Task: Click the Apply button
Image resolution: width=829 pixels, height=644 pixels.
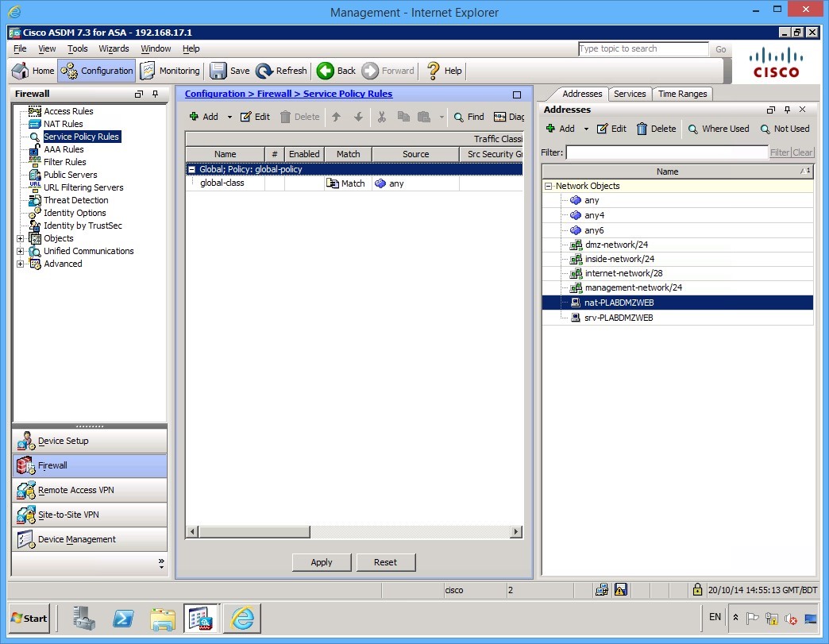Action: (x=322, y=561)
